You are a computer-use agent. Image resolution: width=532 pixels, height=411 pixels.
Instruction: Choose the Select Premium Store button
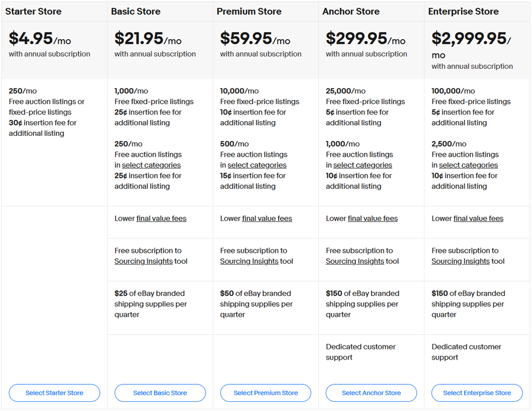pyautogui.click(x=266, y=393)
